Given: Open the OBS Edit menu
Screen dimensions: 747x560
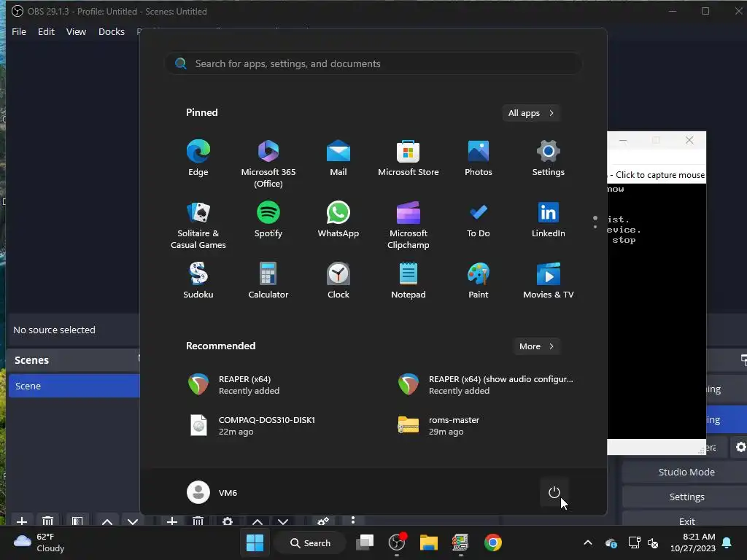Looking at the screenshot, I should (x=46, y=31).
